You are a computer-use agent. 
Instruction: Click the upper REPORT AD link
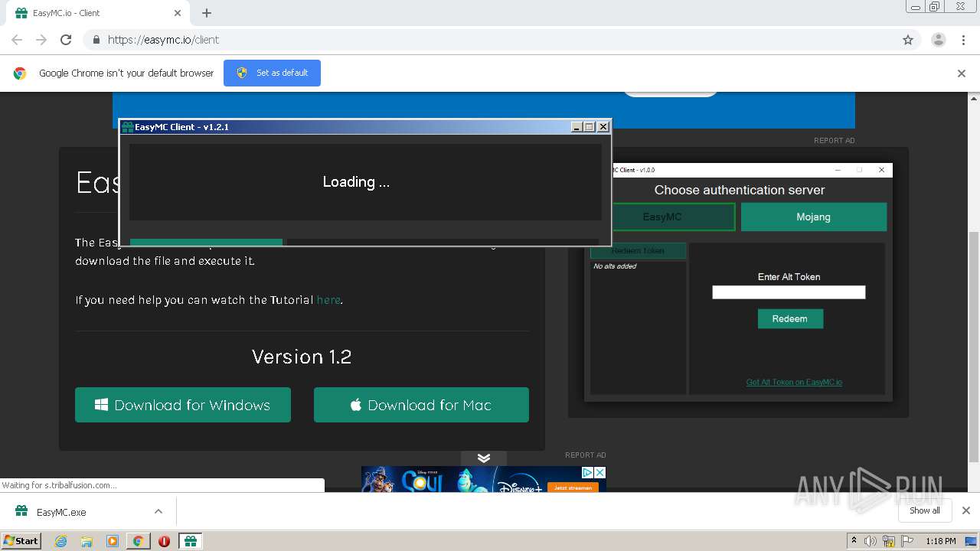(x=835, y=141)
